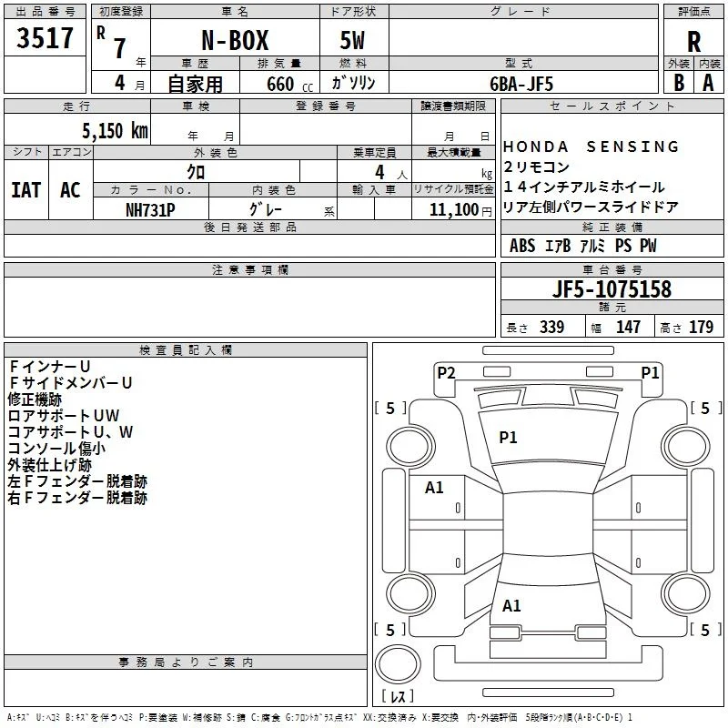Select the inspector note FインナーU
The height and width of the screenshot is (728, 728).
pyautogui.click(x=49, y=367)
